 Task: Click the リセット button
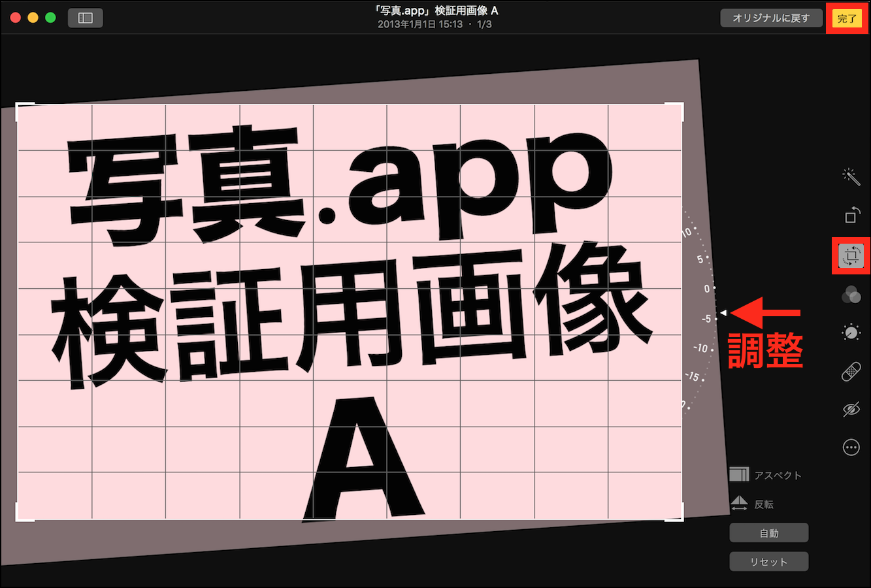769,562
